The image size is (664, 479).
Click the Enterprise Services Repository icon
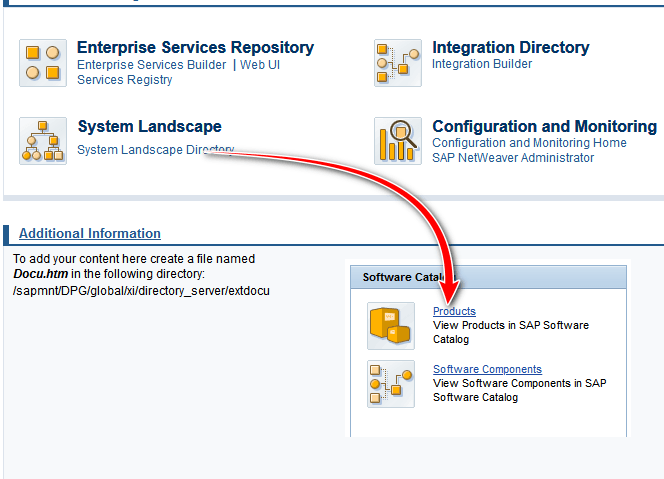click(x=43, y=63)
